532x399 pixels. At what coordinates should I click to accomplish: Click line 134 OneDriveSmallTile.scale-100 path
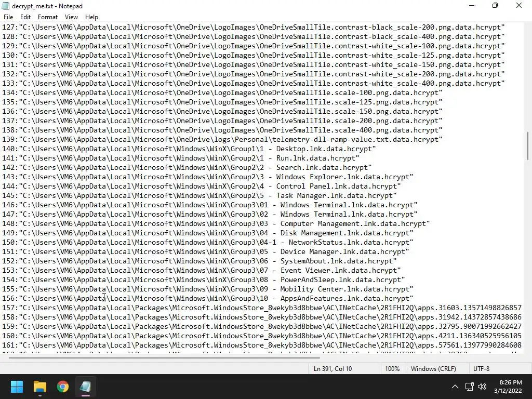coord(222,92)
